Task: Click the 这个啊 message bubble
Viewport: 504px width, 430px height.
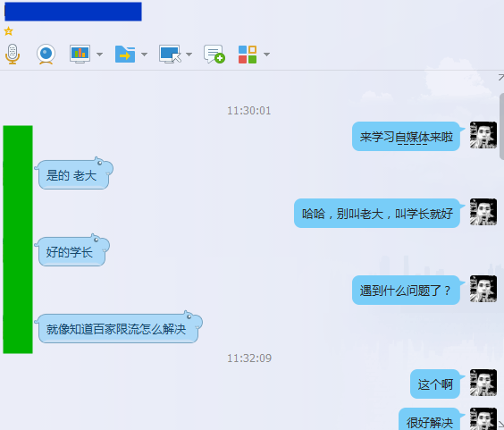Action: [435, 384]
